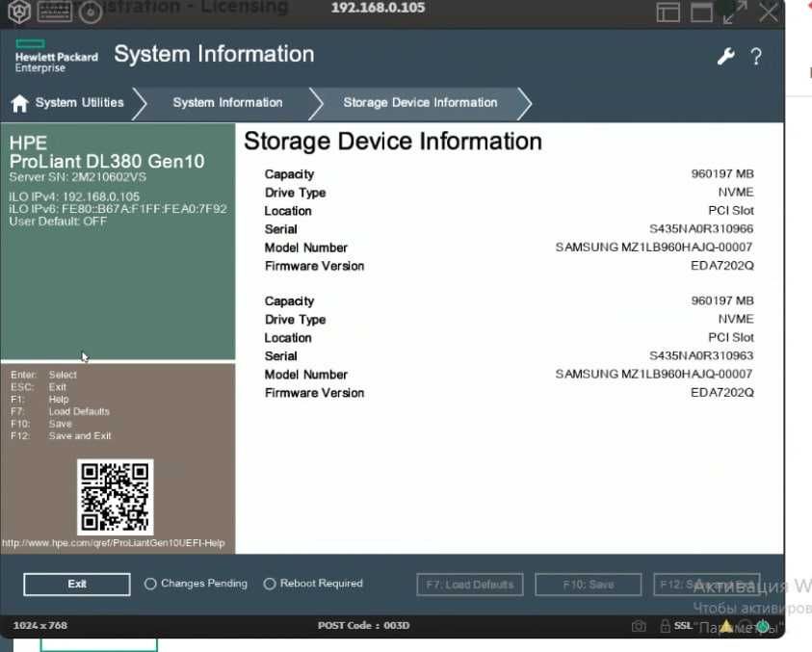Image resolution: width=812 pixels, height=652 pixels.
Task: Open the ProLiantGen10UEFI-Help URL link
Action: 114,543
